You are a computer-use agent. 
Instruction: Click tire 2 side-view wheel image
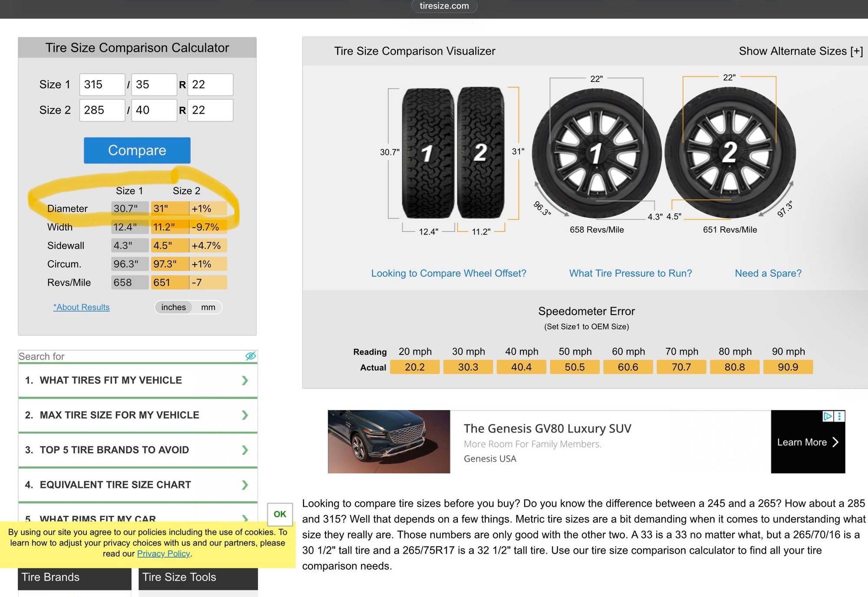point(730,153)
